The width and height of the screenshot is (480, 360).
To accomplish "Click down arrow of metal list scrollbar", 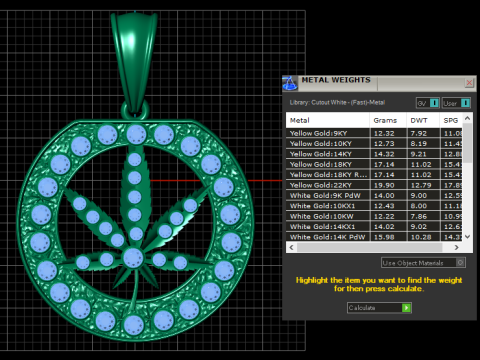I will 467,237.
